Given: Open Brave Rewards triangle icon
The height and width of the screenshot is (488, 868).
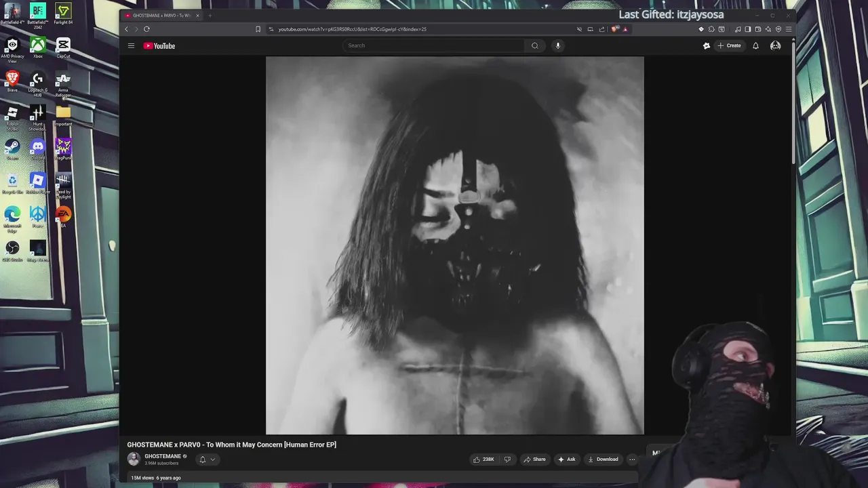Looking at the screenshot, I should point(625,29).
